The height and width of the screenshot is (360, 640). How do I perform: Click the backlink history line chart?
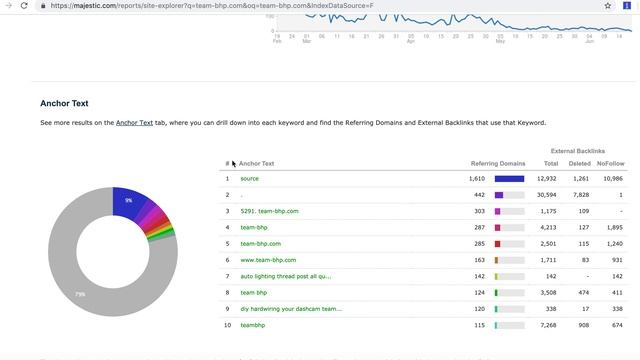[x=454, y=22]
